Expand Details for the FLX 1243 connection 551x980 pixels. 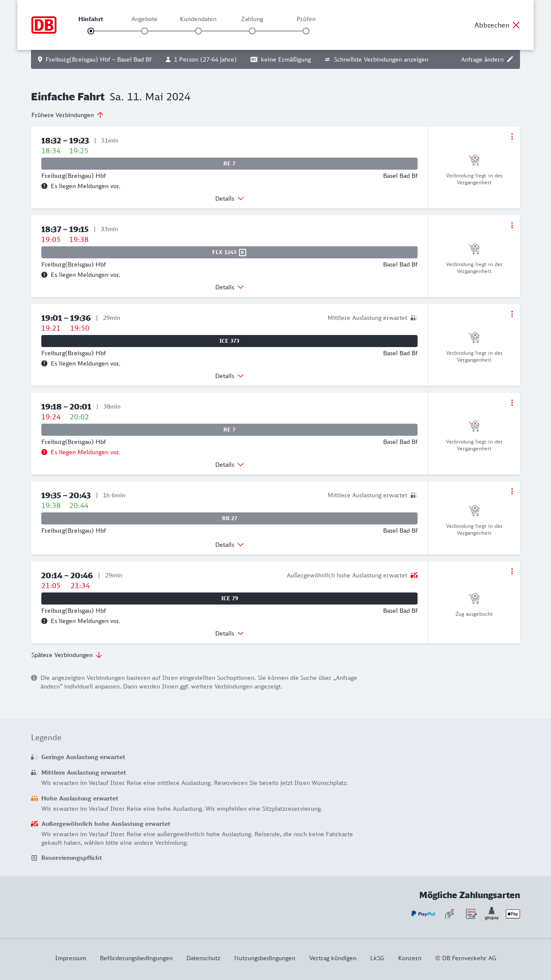229,287
